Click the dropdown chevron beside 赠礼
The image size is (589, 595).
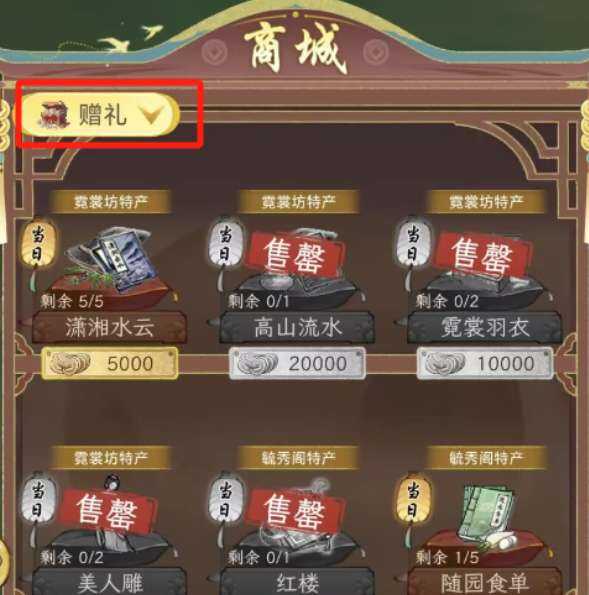[x=152, y=115]
